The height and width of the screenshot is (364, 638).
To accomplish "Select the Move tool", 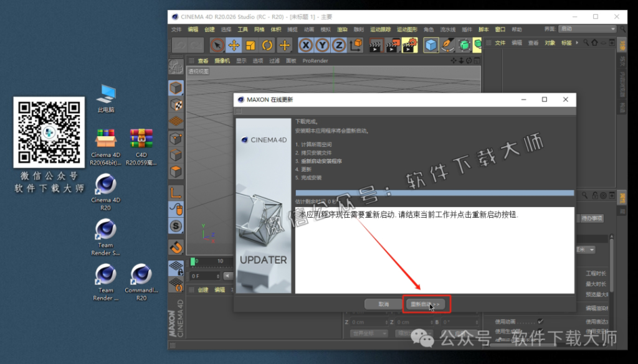I will point(234,45).
